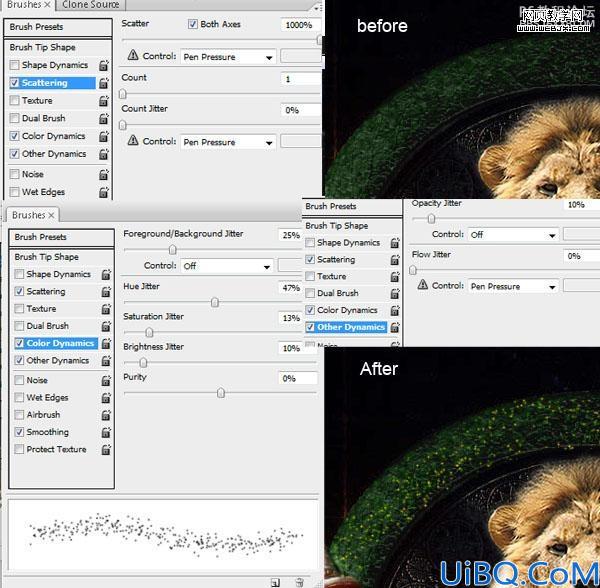Click lock icon beside Noise in top Scattering panel
Screen dimensions: 600x588
[x=104, y=174]
